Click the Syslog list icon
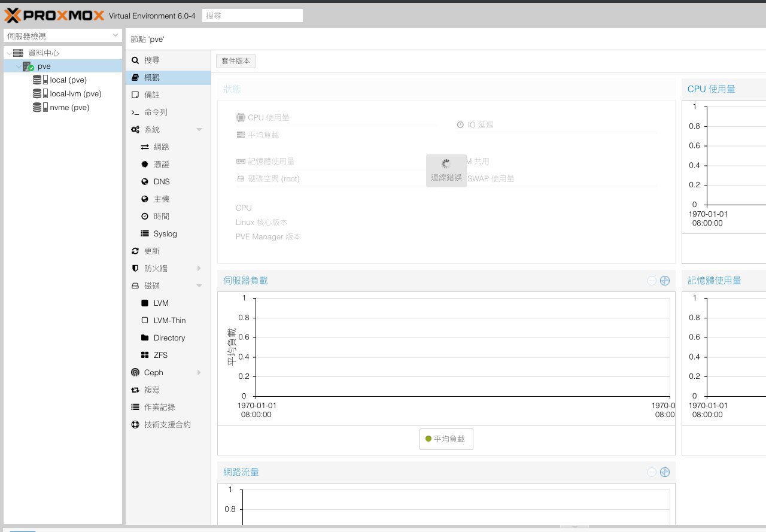This screenshot has height=532, width=766. coord(145,234)
